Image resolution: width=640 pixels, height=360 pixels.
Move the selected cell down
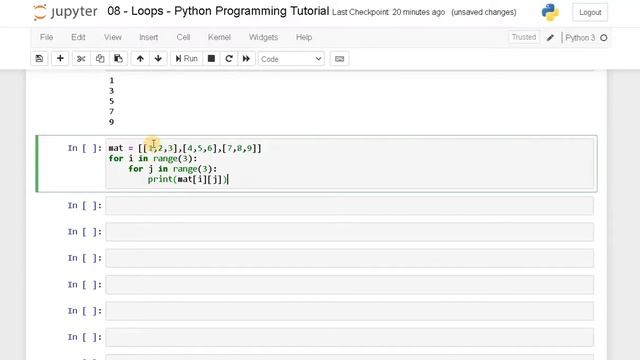(x=158, y=59)
